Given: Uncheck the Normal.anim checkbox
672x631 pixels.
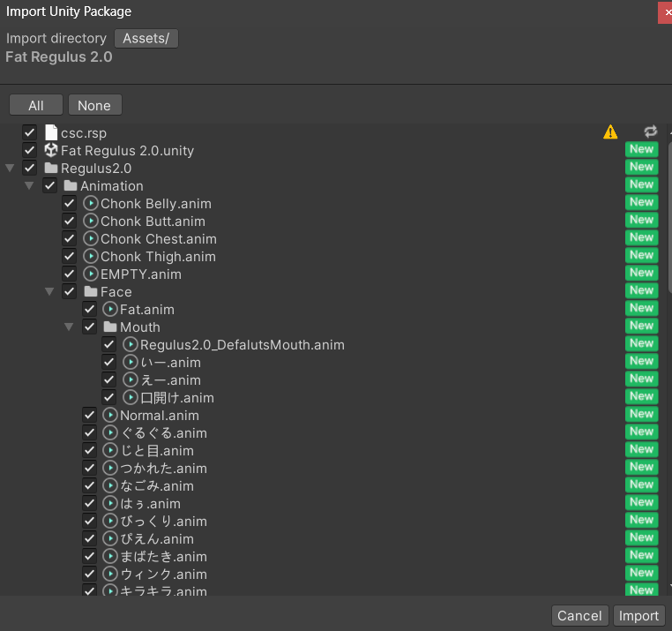Looking at the screenshot, I should point(89,415).
